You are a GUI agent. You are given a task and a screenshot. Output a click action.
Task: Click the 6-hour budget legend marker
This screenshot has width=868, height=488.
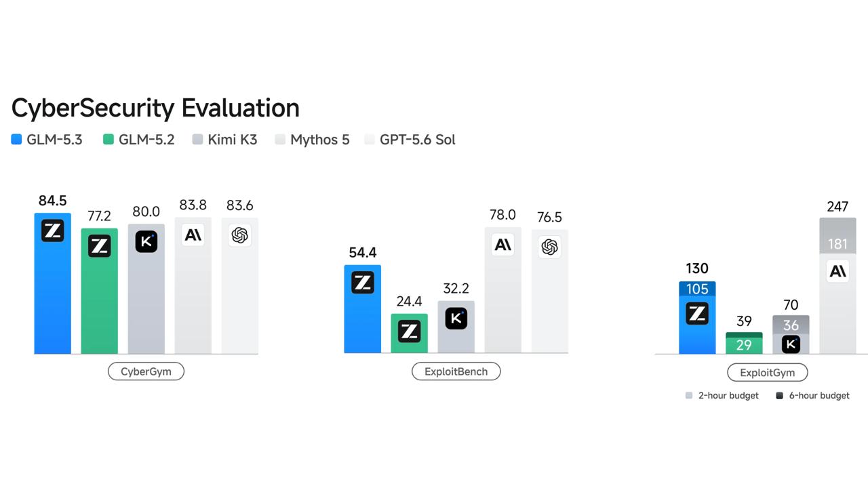pos(780,395)
